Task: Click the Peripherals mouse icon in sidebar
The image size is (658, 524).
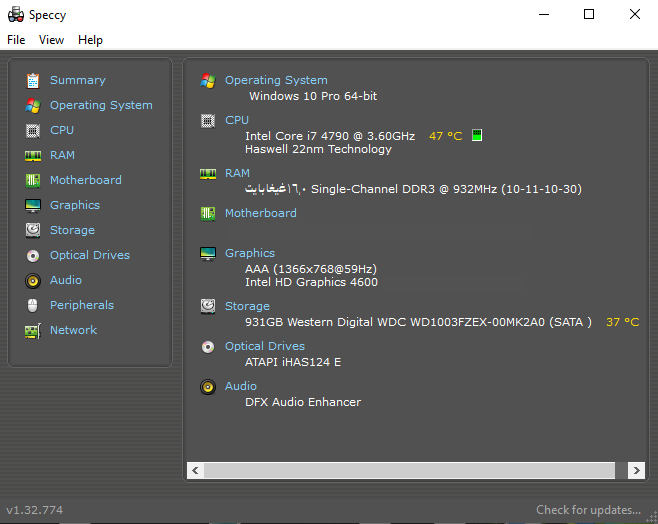Action: click(32, 305)
